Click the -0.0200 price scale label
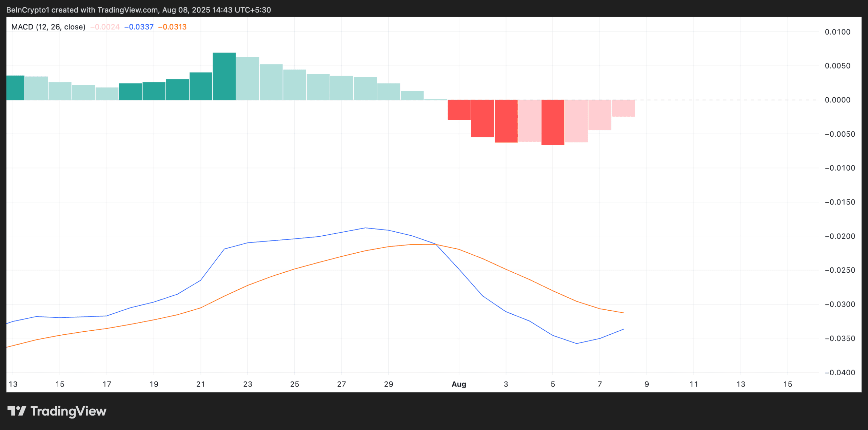 pos(840,236)
